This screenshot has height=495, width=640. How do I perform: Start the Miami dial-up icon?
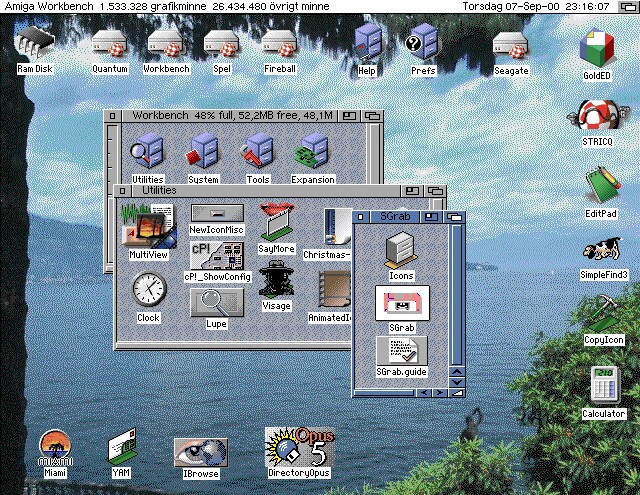[55, 448]
